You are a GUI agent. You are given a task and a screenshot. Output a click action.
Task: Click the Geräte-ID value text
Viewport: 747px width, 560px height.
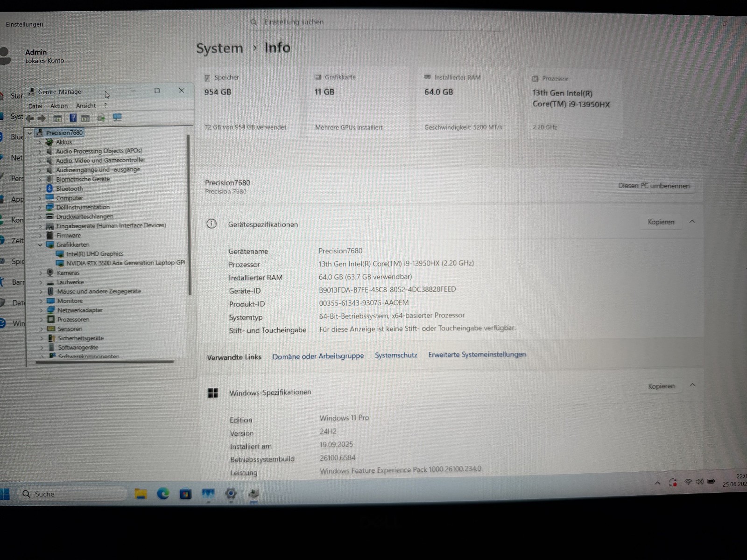(x=387, y=289)
